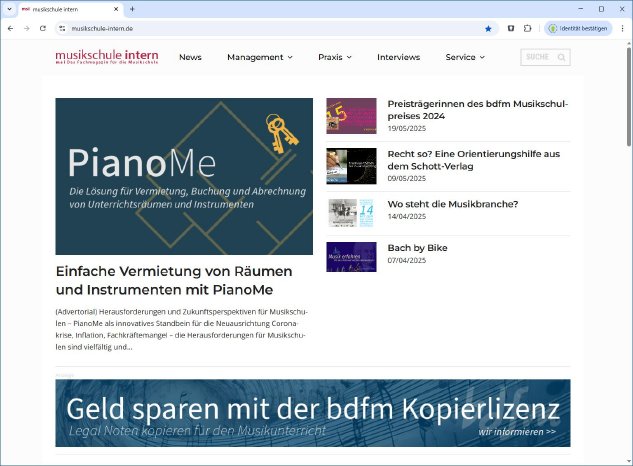Open thumbnail for Recht so? article
Image resolution: width=633 pixels, height=466 pixels.
[351, 166]
